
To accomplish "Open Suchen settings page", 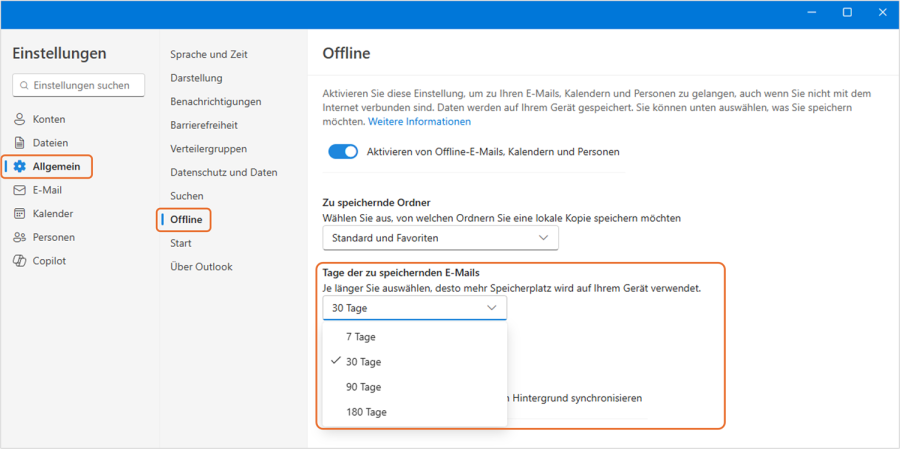I will tap(187, 196).
